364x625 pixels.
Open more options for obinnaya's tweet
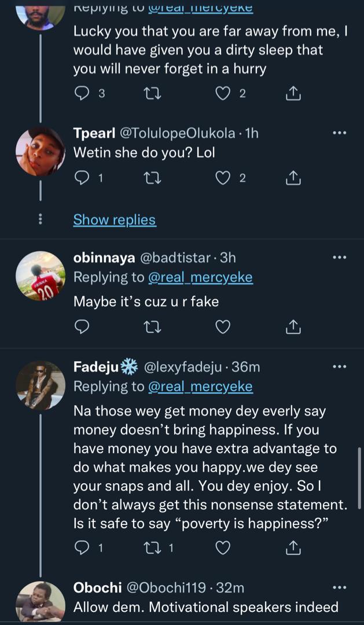tap(339, 257)
